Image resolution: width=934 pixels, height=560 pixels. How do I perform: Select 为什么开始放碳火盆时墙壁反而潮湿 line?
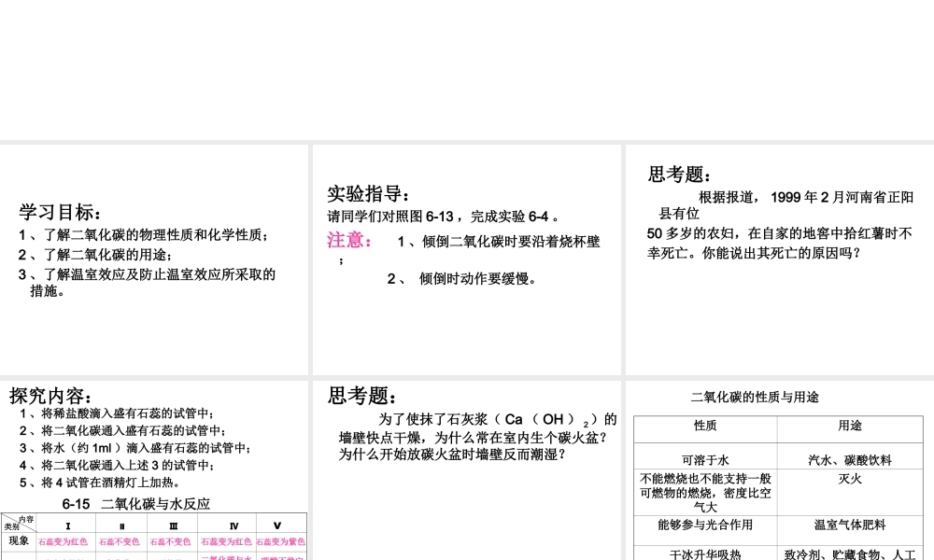pos(452,455)
